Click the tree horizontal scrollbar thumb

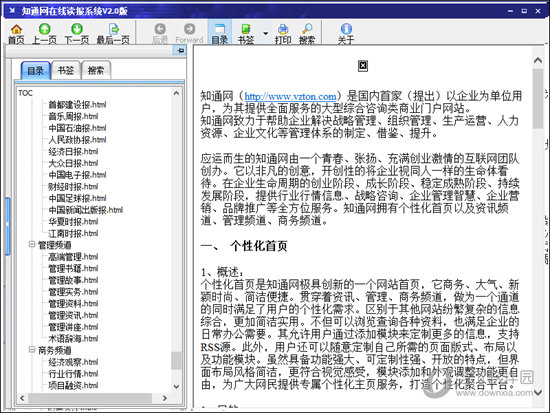(x=90, y=398)
